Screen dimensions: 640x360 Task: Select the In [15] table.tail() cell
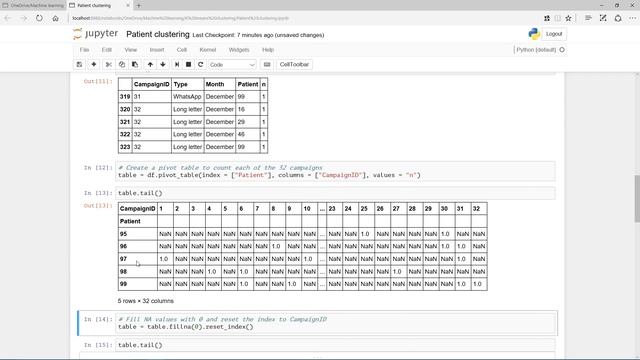(x=335, y=345)
